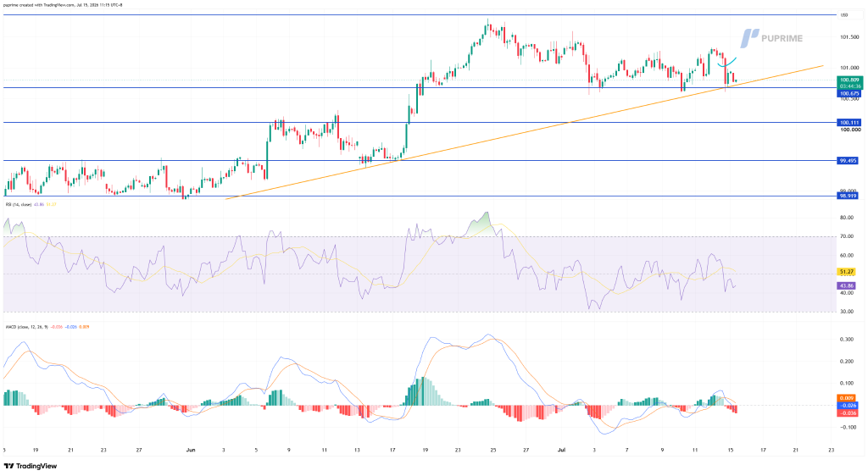Select the MACD (close, 12, 26, 9) legend

[26, 327]
